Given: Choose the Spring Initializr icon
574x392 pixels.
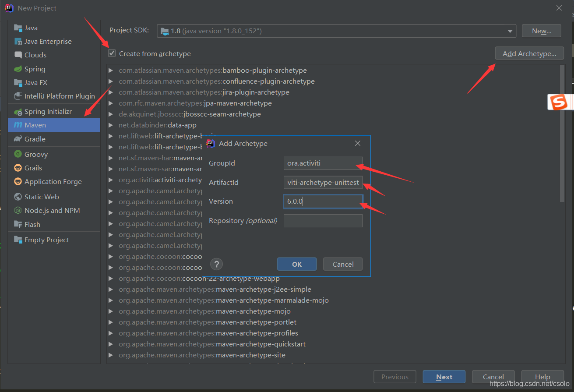Looking at the screenshot, I should click(18, 112).
